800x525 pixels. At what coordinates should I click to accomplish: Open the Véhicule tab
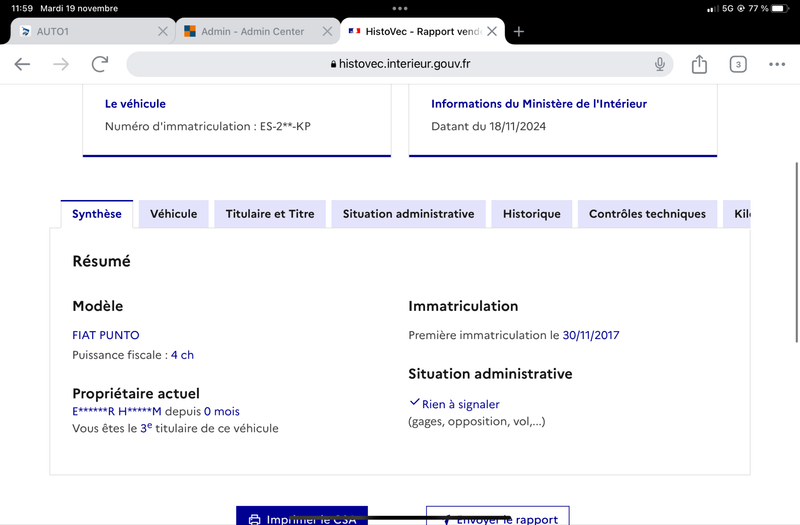pos(173,214)
